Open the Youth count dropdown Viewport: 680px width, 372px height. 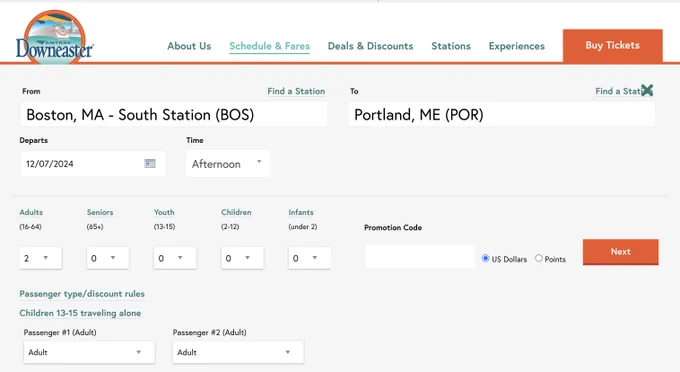pyautogui.click(x=175, y=258)
